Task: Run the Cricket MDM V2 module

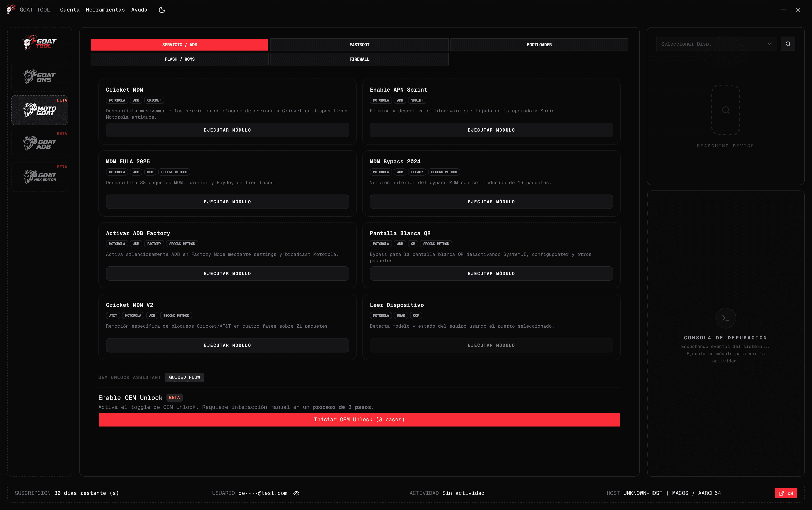Action: [227, 345]
